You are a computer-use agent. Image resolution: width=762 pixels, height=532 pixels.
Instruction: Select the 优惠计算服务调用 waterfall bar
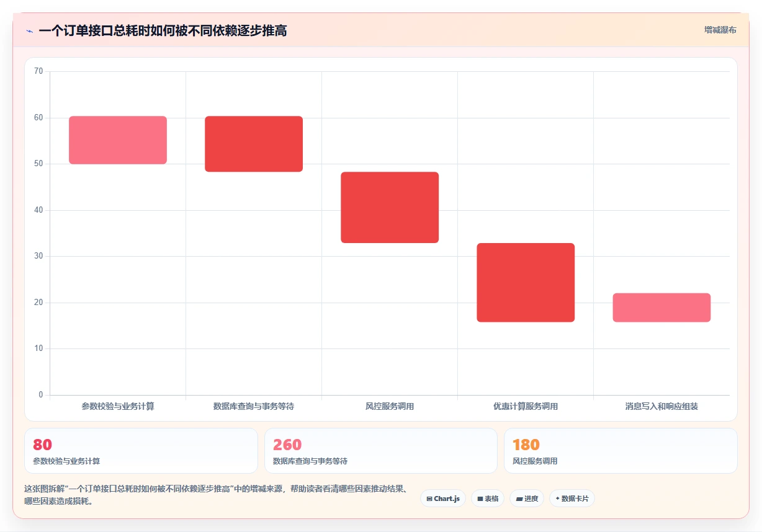526,283
